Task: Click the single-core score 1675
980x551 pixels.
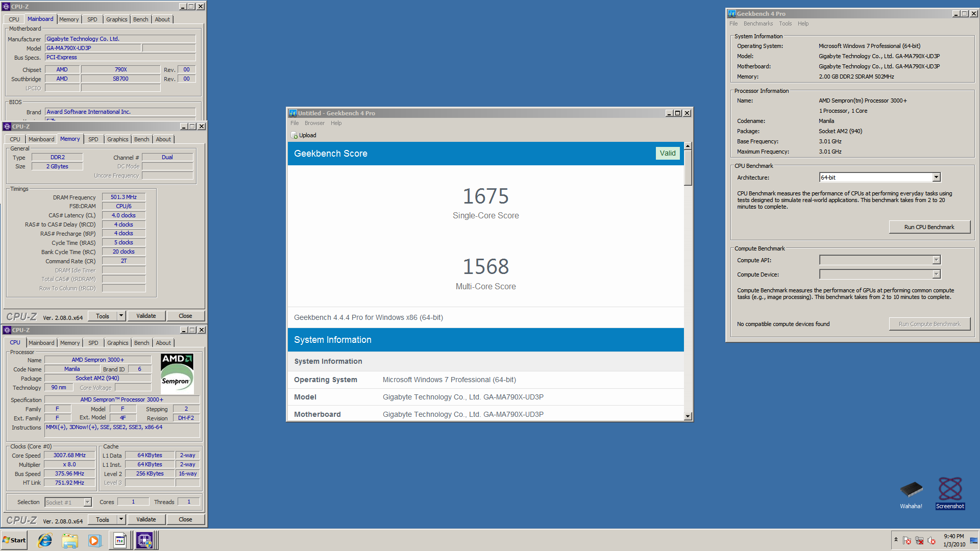Action: click(x=486, y=196)
